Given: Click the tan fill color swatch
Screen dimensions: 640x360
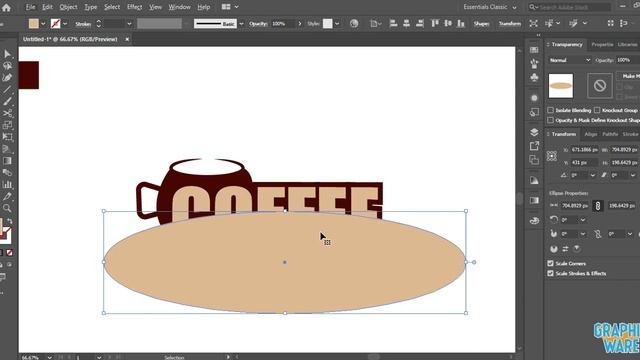Looking at the screenshot, I should pos(33,24).
